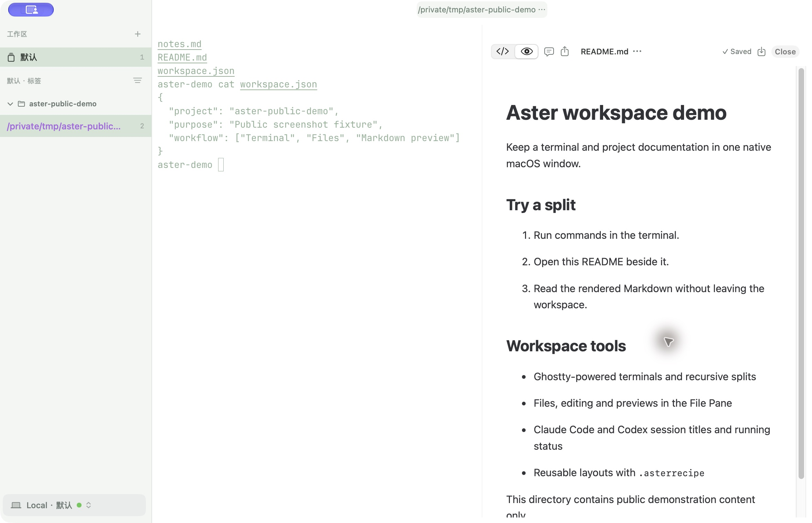Open README.md file options ellipsis

[x=637, y=51]
